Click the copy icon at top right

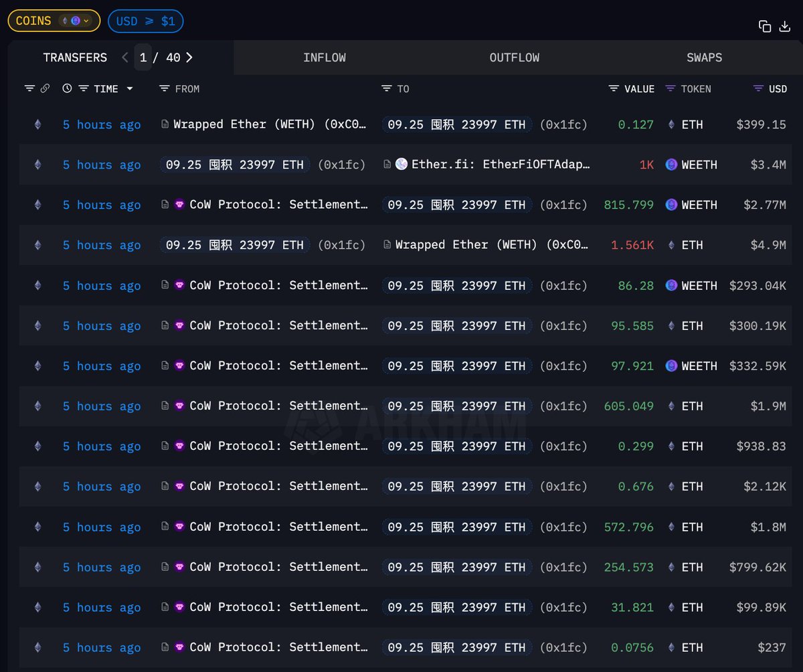tap(764, 26)
